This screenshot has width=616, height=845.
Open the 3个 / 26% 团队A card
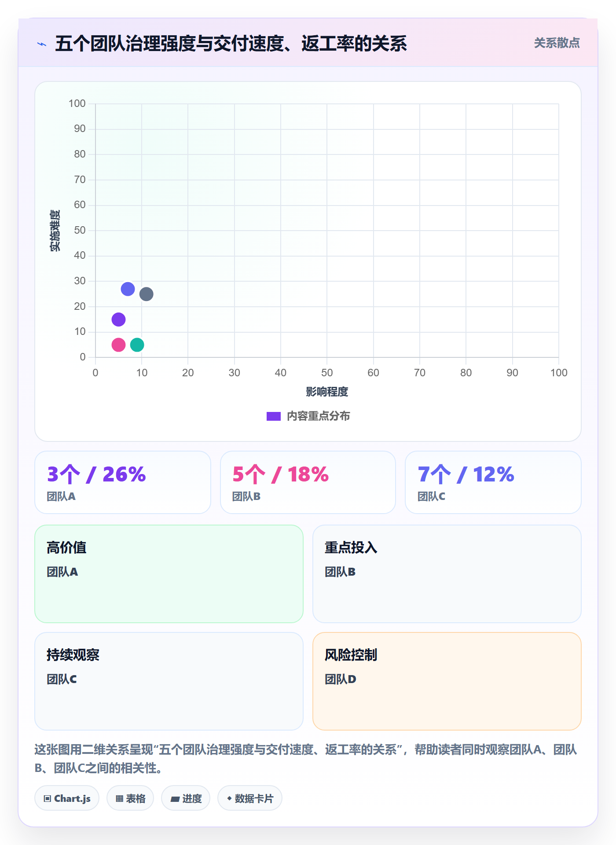pos(123,482)
